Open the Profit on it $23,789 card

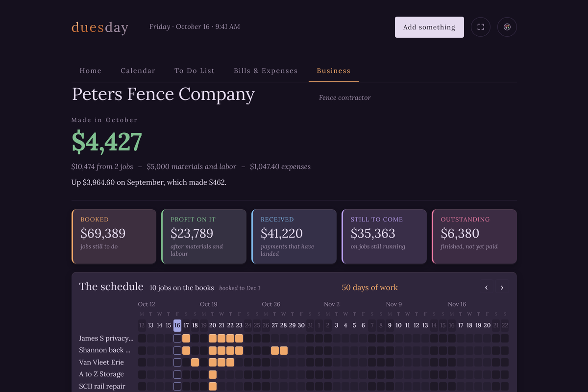pos(204,237)
